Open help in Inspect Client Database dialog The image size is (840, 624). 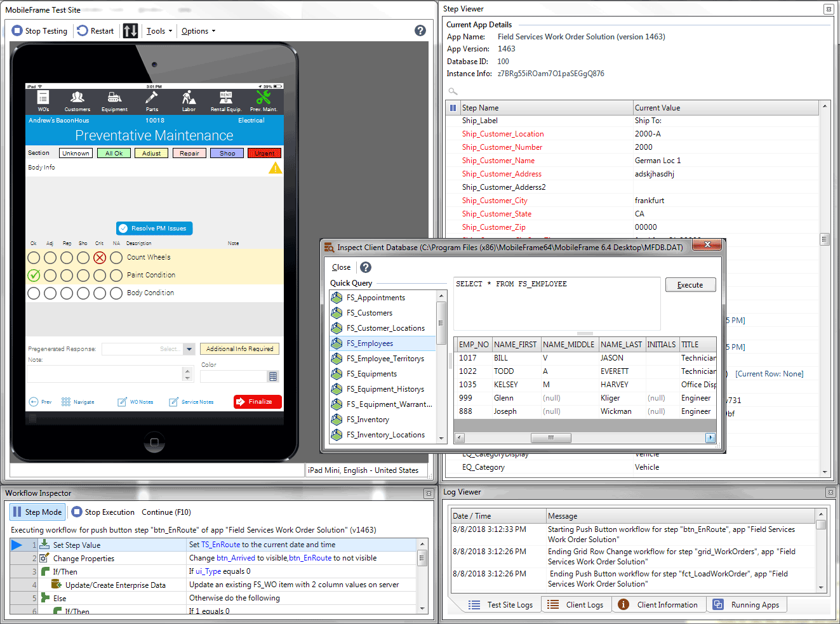[366, 267]
